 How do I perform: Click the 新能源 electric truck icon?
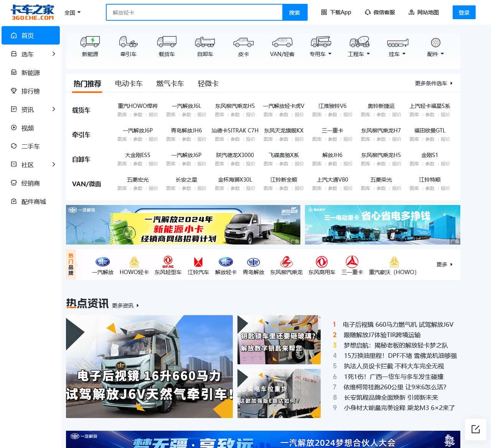(x=90, y=41)
